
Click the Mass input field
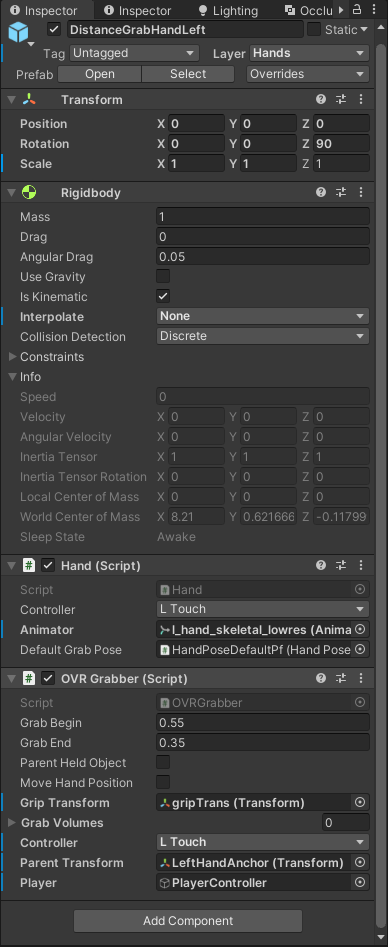(263, 216)
